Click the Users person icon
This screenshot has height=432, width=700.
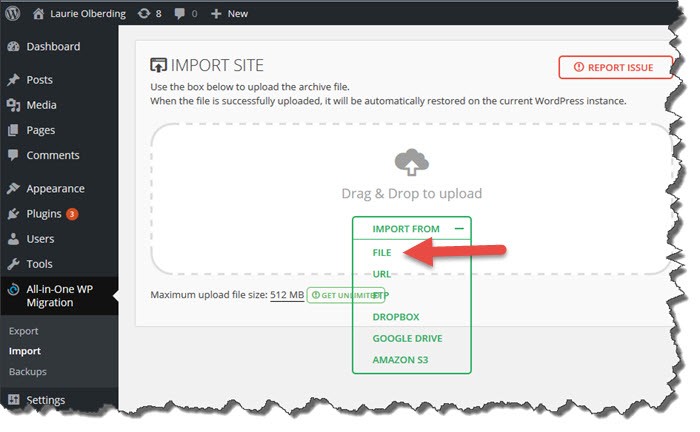(x=13, y=239)
